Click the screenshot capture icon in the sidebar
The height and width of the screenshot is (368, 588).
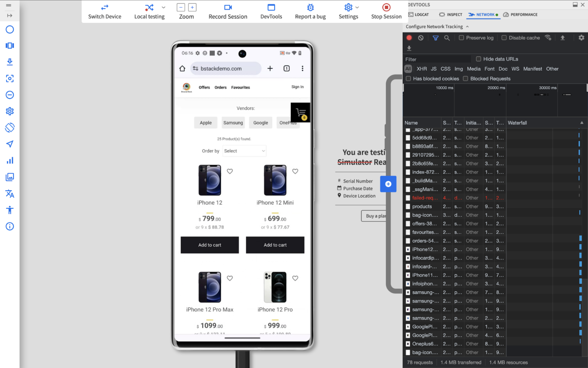(10, 79)
